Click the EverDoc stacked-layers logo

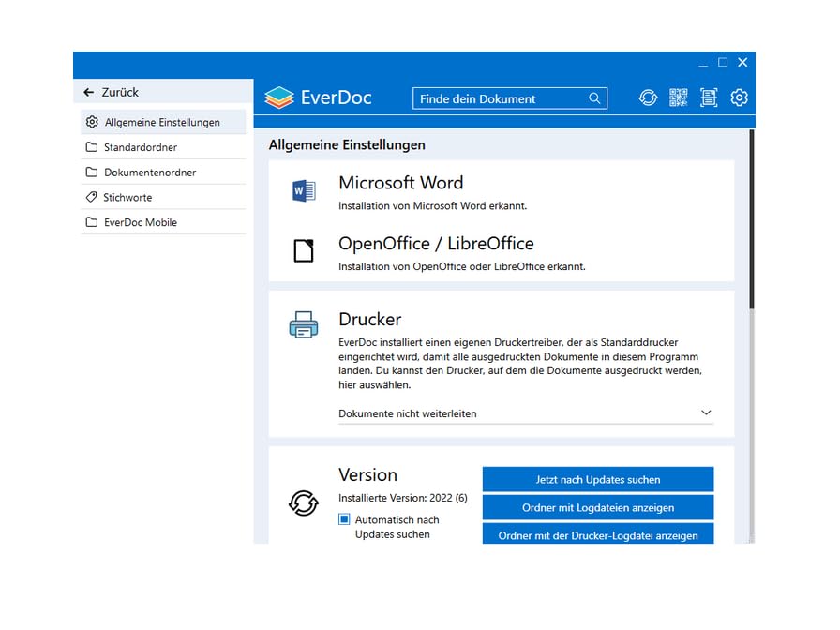click(x=279, y=98)
